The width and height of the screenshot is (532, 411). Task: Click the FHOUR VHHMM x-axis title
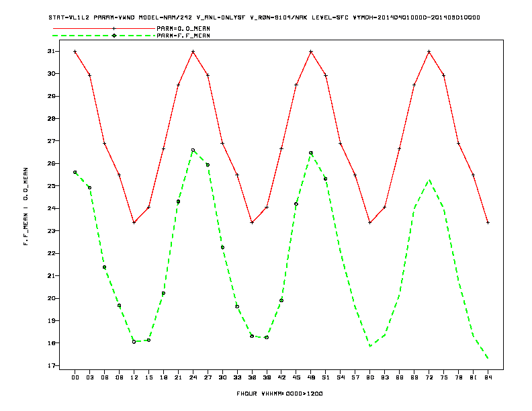click(279, 394)
